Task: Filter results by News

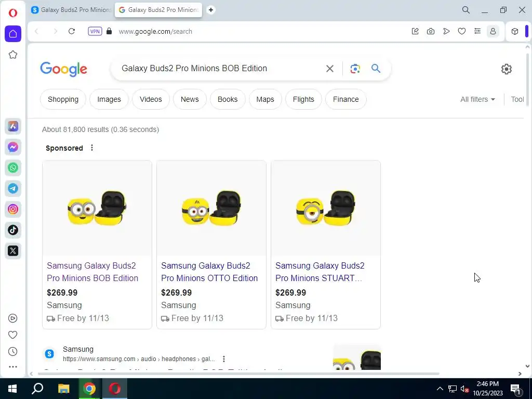Action: (x=190, y=99)
